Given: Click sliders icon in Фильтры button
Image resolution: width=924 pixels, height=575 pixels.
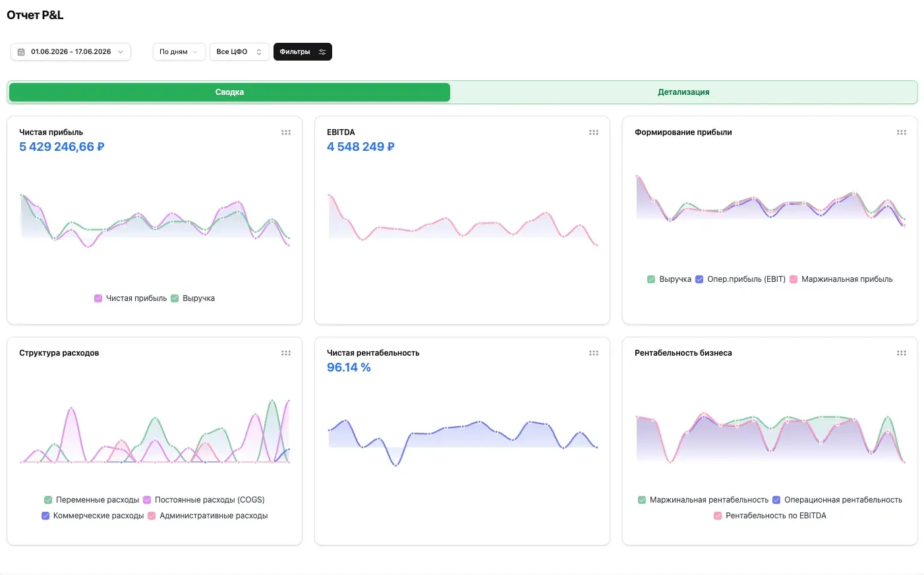Looking at the screenshot, I should 322,52.
